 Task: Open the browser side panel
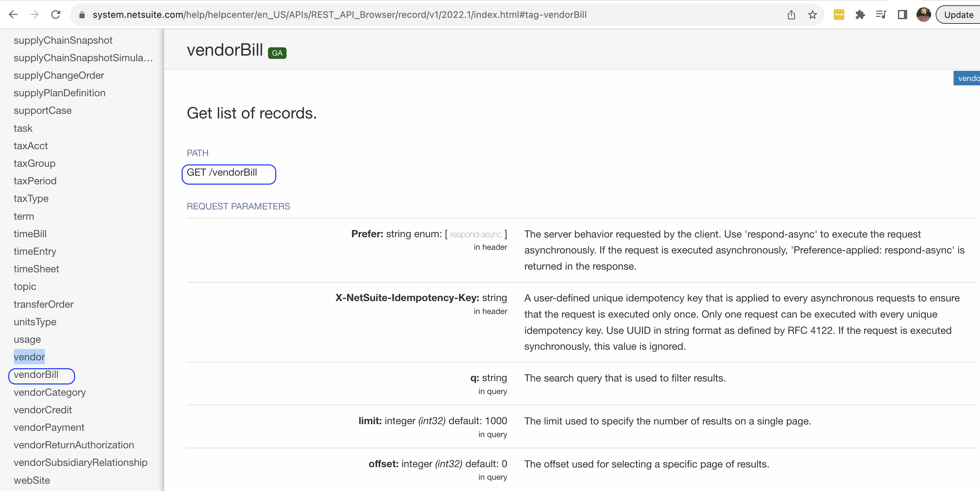click(902, 15)
